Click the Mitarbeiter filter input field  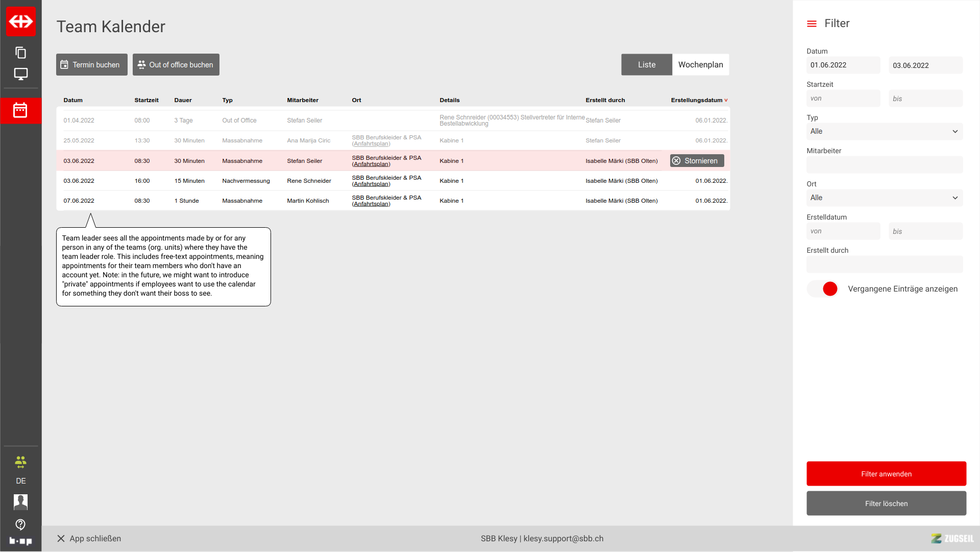(x=884, y=165)
